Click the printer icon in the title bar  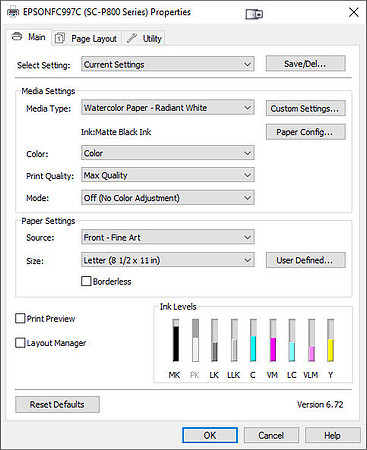coord(13,12)
